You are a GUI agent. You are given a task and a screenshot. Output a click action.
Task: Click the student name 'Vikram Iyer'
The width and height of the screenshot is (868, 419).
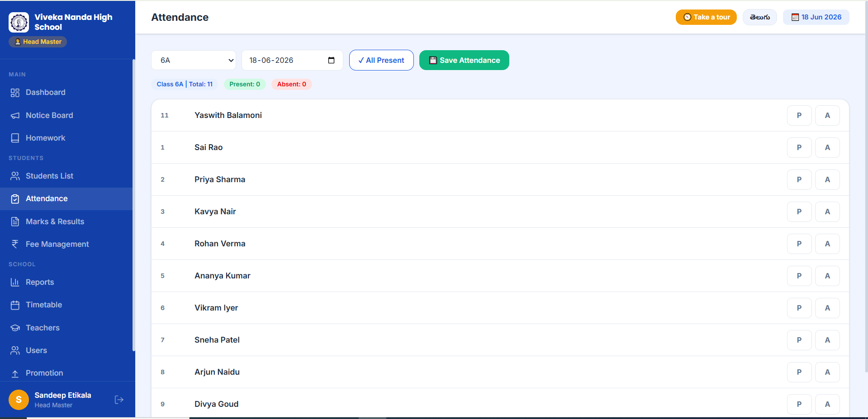coord(216,308)
